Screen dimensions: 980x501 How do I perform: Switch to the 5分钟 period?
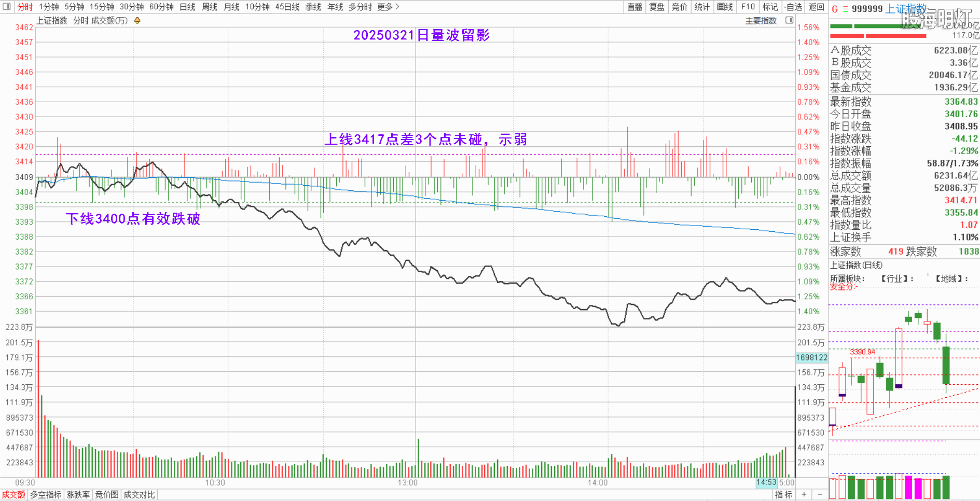[74, 7]
